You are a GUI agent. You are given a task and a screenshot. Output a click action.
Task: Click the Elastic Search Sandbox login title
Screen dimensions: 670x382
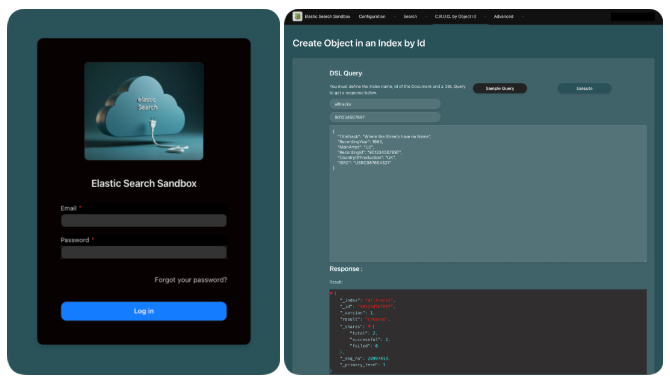point(144,183)
